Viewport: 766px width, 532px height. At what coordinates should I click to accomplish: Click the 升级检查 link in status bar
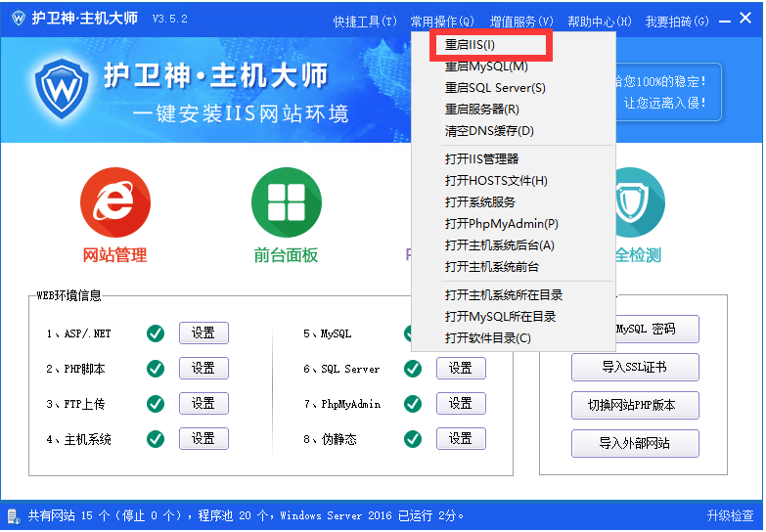point(730,515)
